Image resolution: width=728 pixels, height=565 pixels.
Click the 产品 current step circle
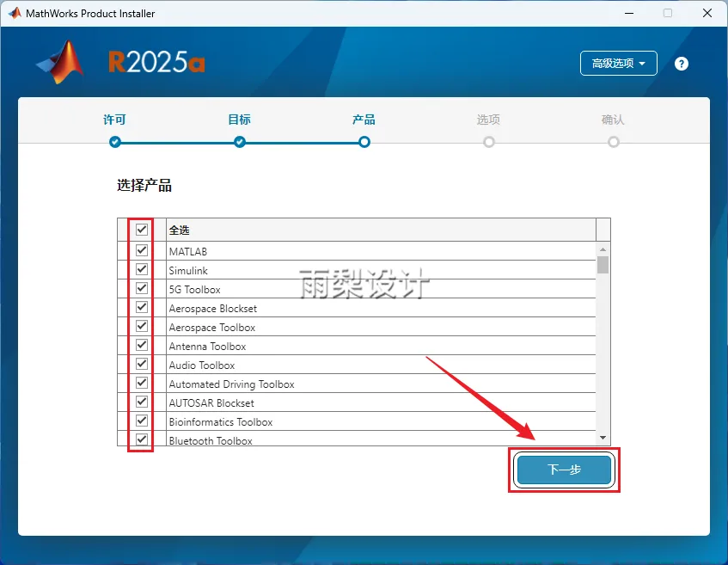pos(364,142)
